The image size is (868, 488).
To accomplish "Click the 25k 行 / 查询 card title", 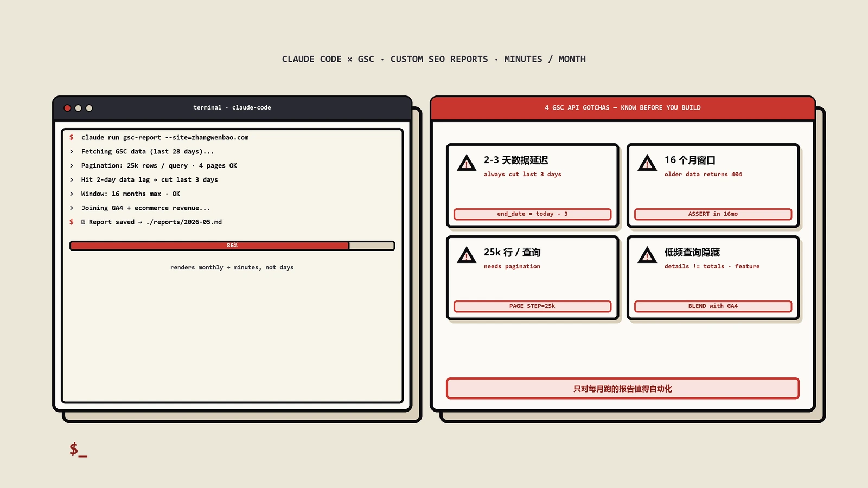I will 512,252.
